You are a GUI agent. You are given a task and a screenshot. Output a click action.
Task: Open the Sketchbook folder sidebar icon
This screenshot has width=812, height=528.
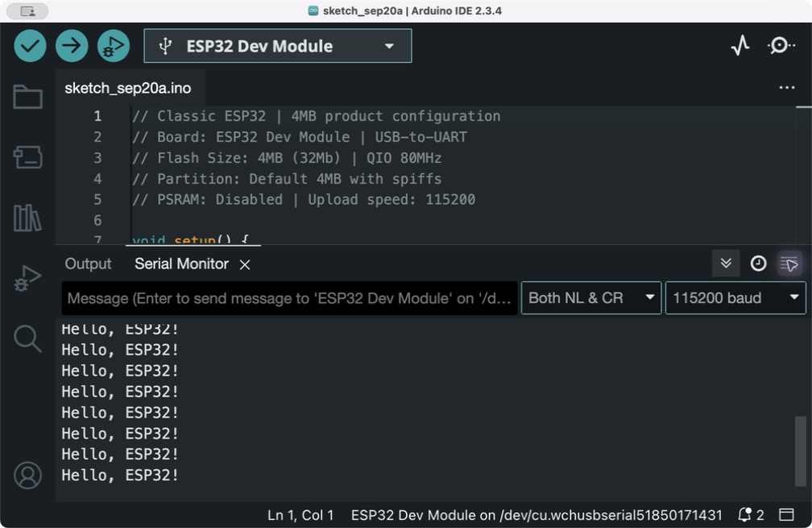(27, 97)
